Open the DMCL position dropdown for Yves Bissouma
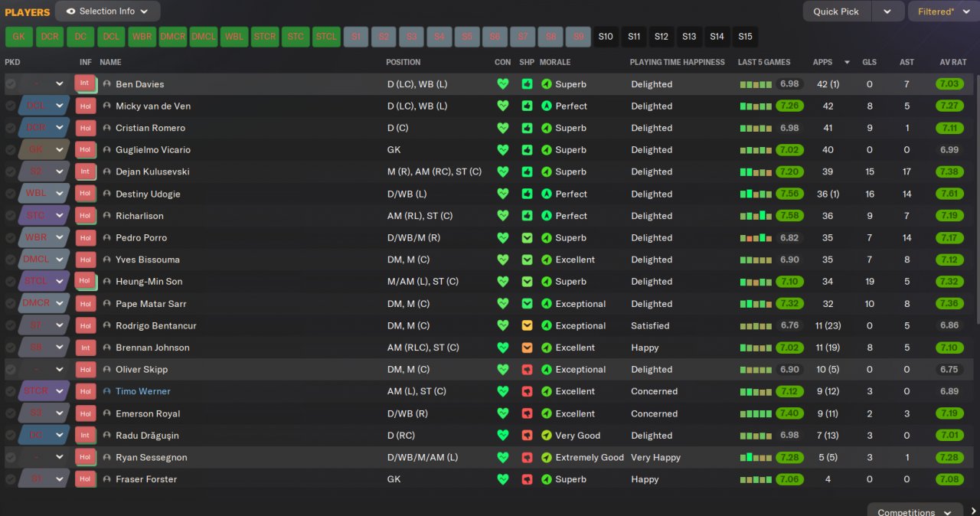The width and height of the screenshot is (980, 516). (44, 260)
